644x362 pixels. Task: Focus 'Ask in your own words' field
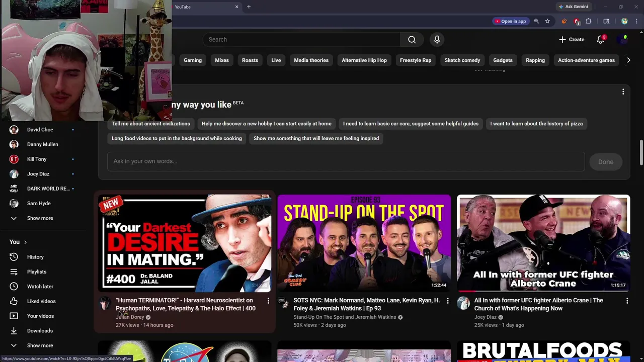[x=346, y=161]
